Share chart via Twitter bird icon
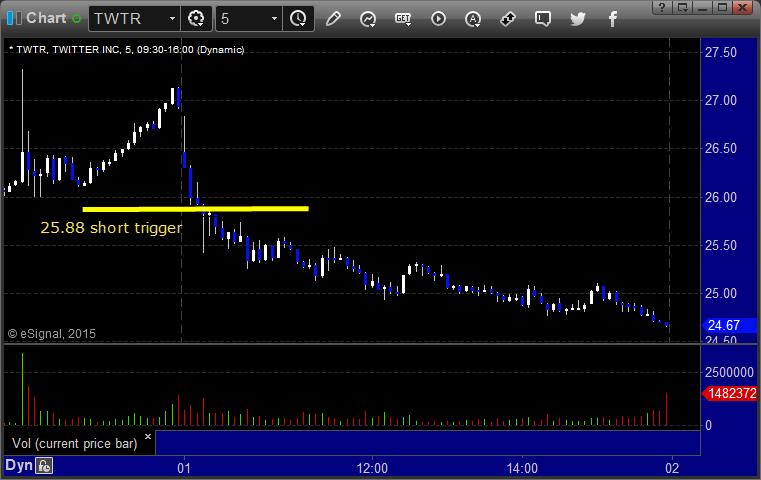Viewport: 761px width, 480px height. pos(578,19)
